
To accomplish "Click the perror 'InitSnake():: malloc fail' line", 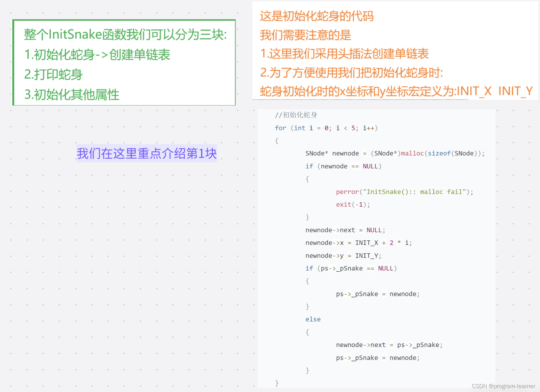I will 405,192.
